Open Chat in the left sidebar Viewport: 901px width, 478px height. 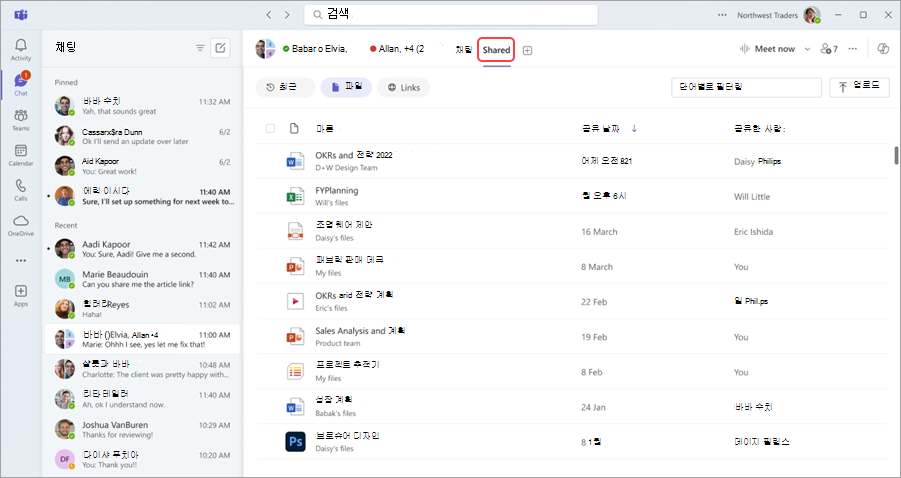(x=21, y=84)
